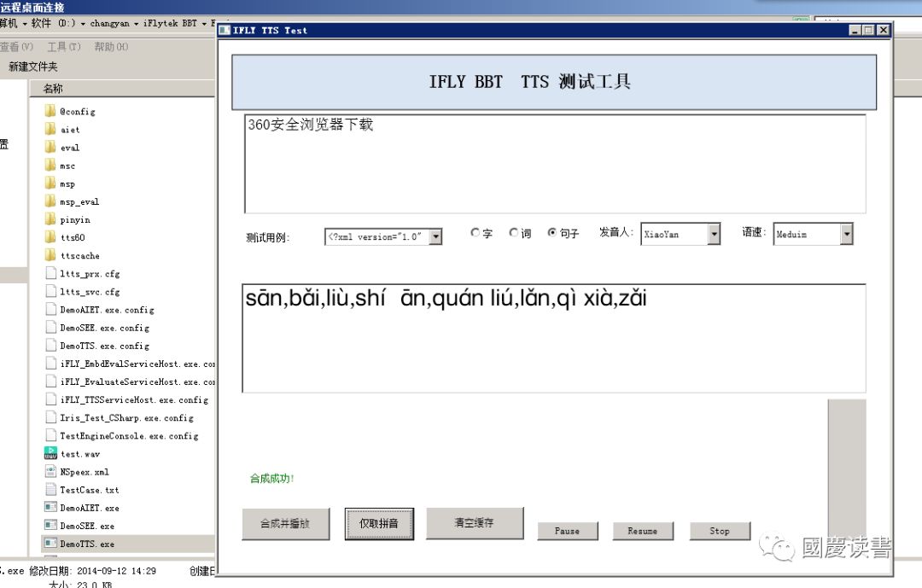Expand the 测试用例 xml dropdown
The height and width of the screenshot is (588, 922).
click(435, 236)
